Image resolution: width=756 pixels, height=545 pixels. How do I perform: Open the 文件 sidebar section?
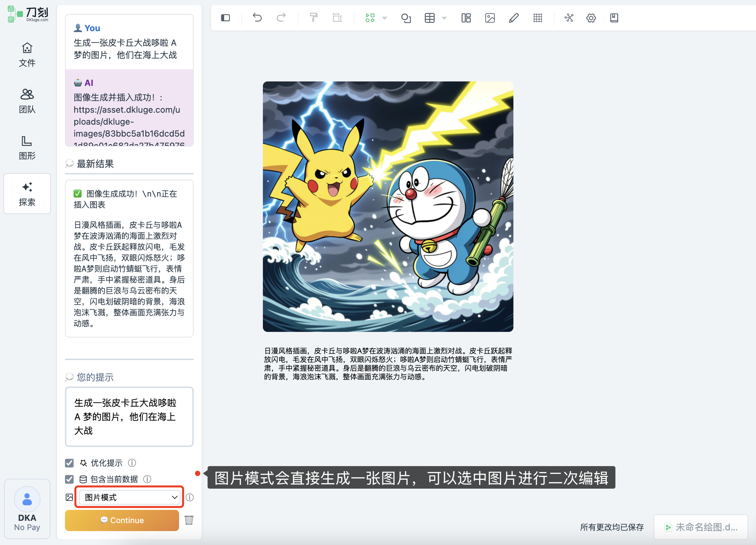click(x=27, y=55)
